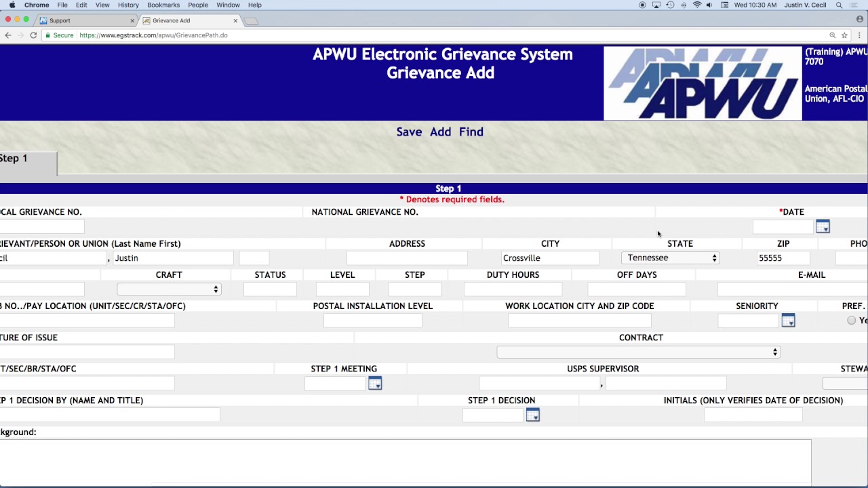The height and width of the screenshot is (488, 868).
Task: Open the Window menu
Action: point(228,5)
